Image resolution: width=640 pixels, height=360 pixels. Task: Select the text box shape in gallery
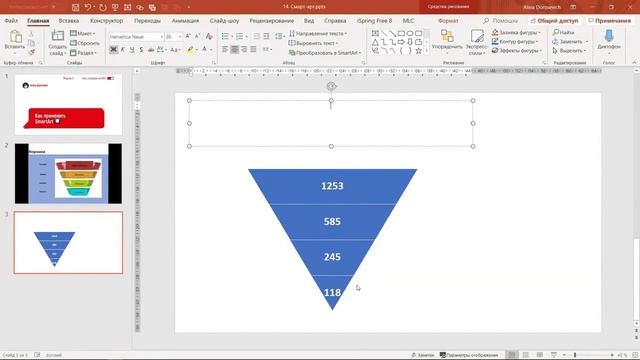[x=375, y=33]
